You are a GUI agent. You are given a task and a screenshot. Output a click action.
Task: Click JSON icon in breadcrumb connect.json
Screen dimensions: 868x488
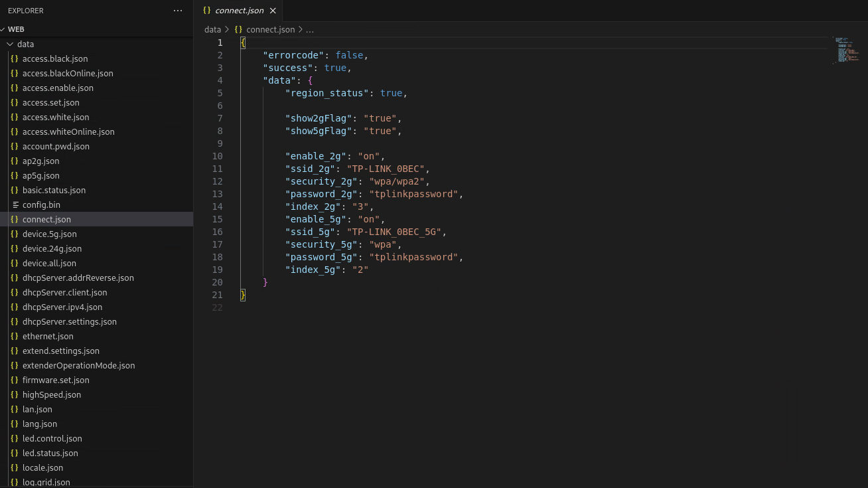point(239,29)
